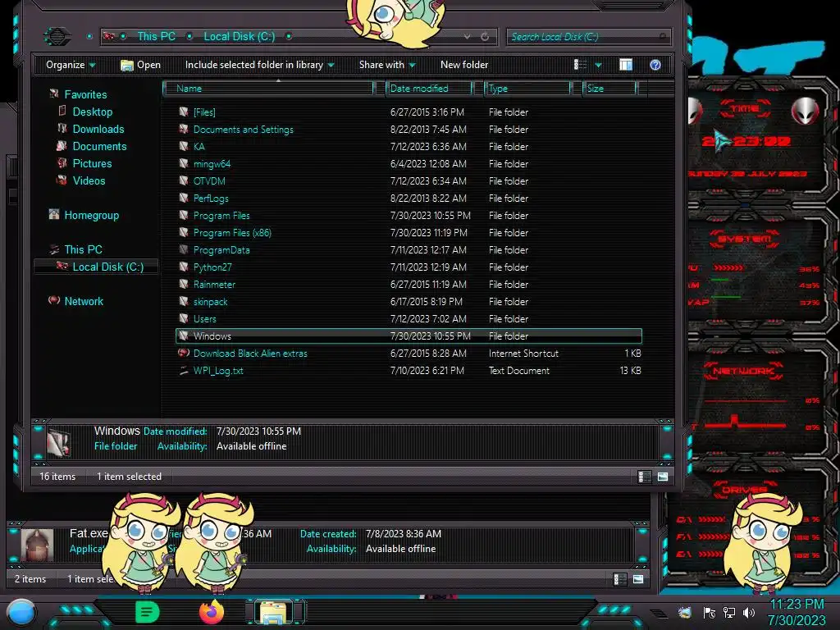The image size is (840, 630).
Task: Expand the view options dropdown arrow
Action: 598,65
